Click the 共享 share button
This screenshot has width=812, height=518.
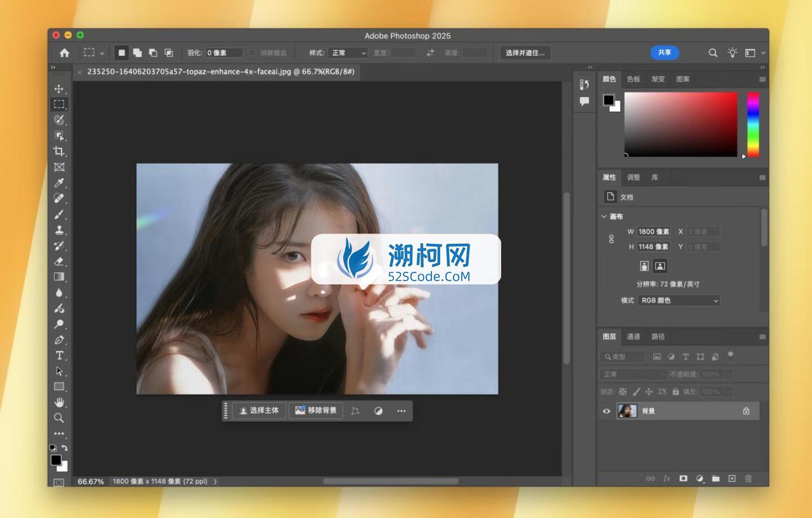(664, 53)
